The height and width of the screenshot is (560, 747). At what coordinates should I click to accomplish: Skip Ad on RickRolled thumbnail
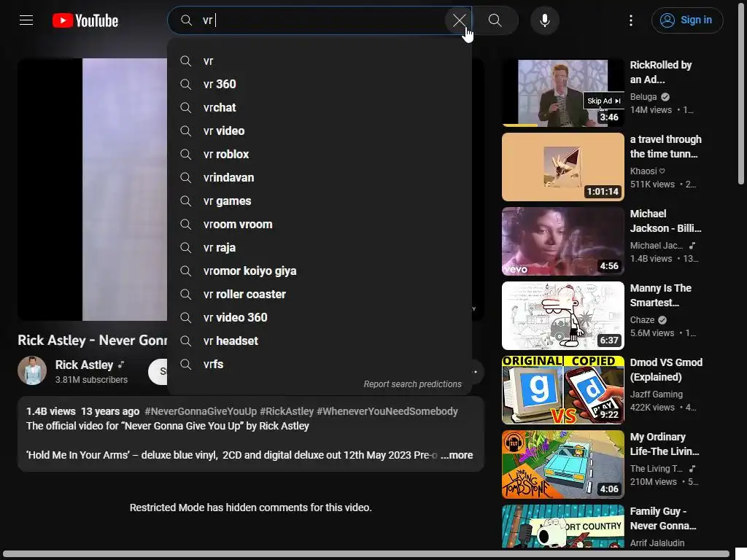click(603, 101)
